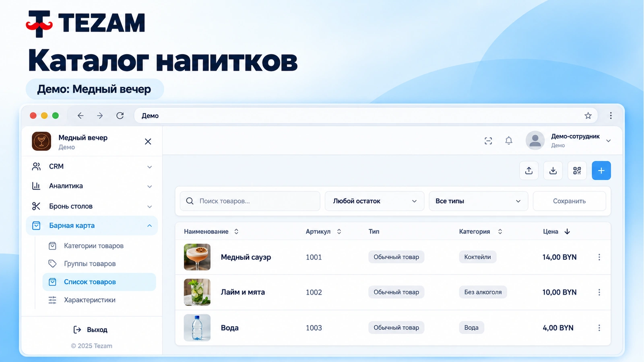Click the download/import icon button
The width and height of the screenshot is (644, 362).
point(553,171)
